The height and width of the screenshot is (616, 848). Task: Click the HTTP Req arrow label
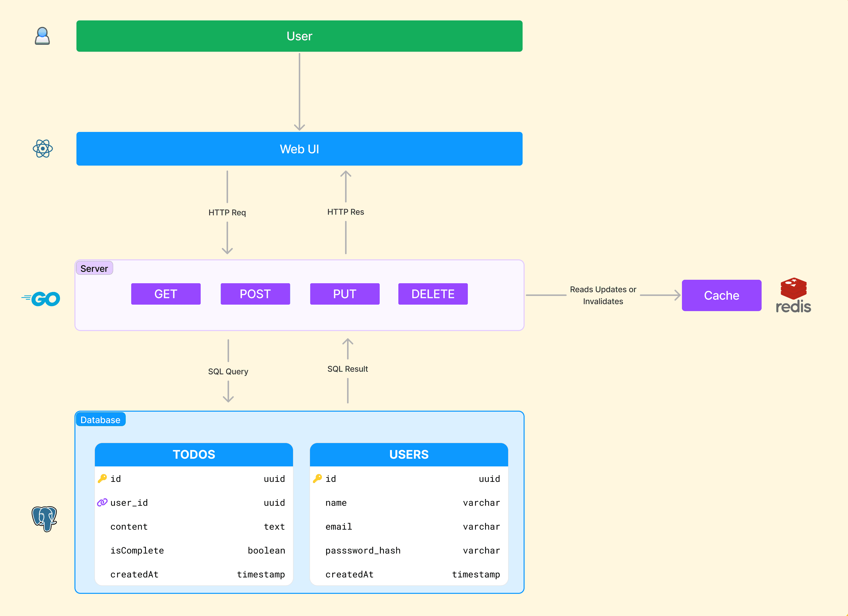(x=227, y=212)
